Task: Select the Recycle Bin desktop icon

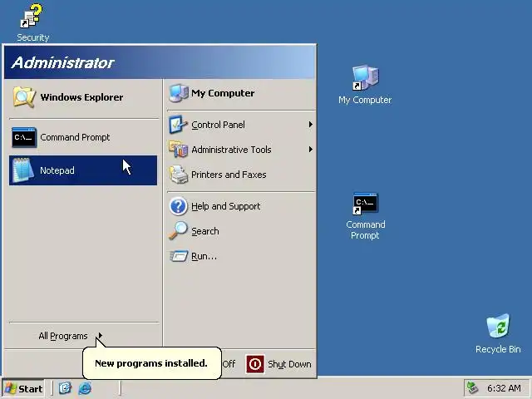Action: (x=498, y=327)
